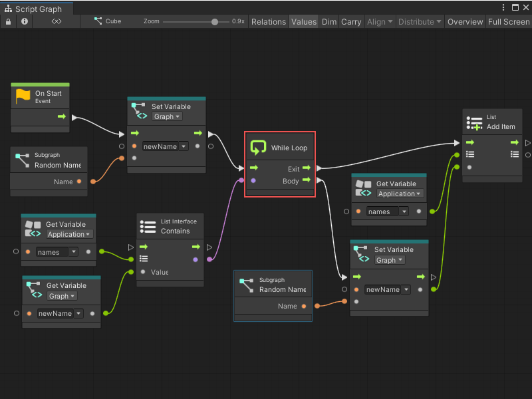The width and height of the screenshot is (532, 399).
Task: Select the On Start Event flag icon
Action: pyautogui.click(x=19, y=94)
